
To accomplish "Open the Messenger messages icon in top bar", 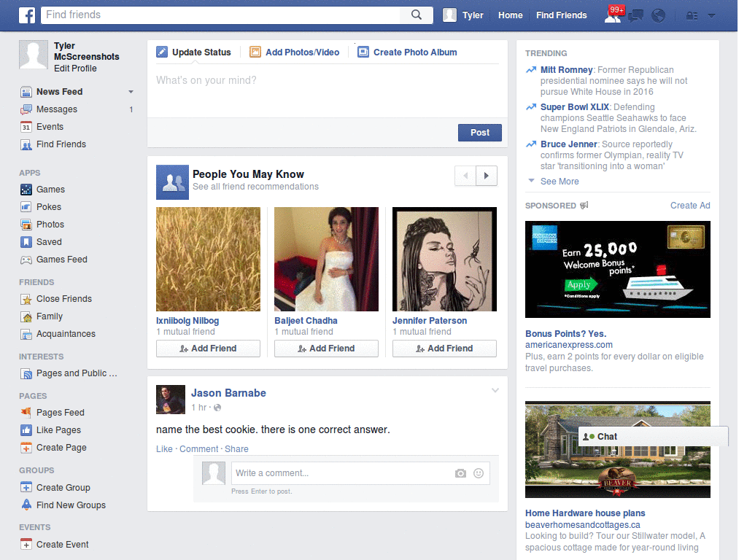I will tap(635, 15).
